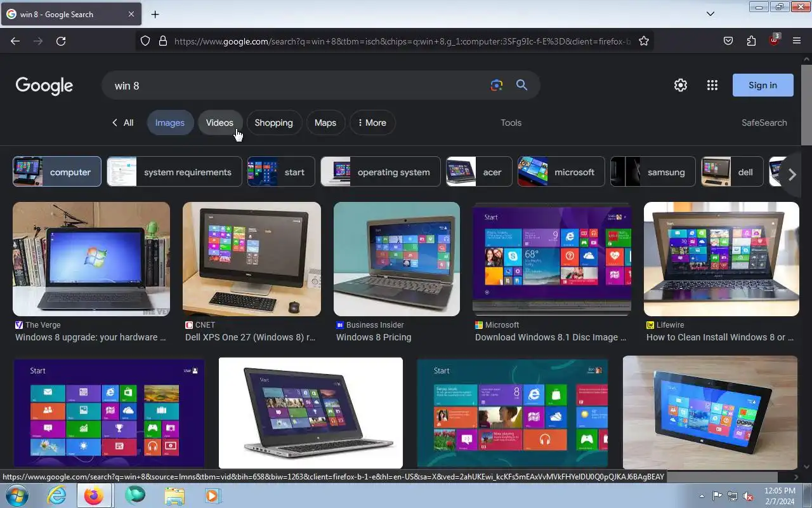The height and width of the screenshot is (508, 812).
Task: Bookmark this page with star icon
Action: point(644,41)
